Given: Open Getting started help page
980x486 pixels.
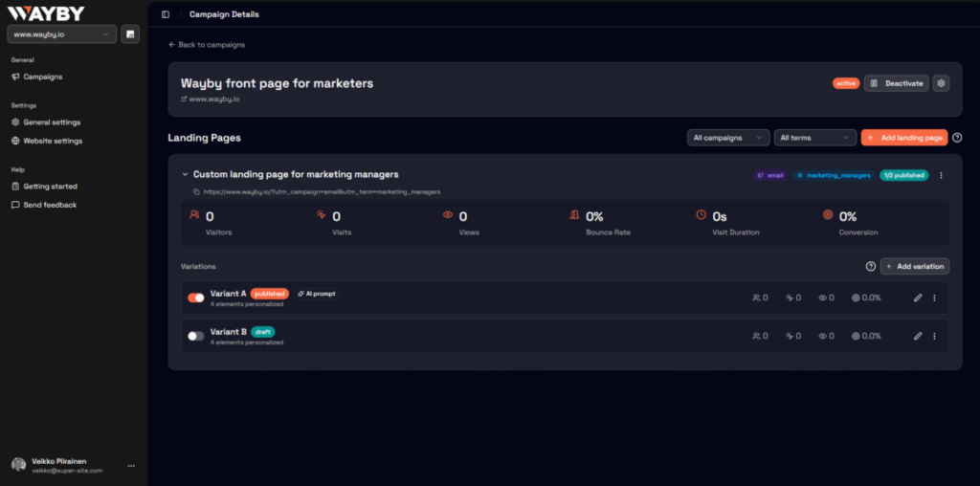Looking at the screenshot, I should click(44, 187).
